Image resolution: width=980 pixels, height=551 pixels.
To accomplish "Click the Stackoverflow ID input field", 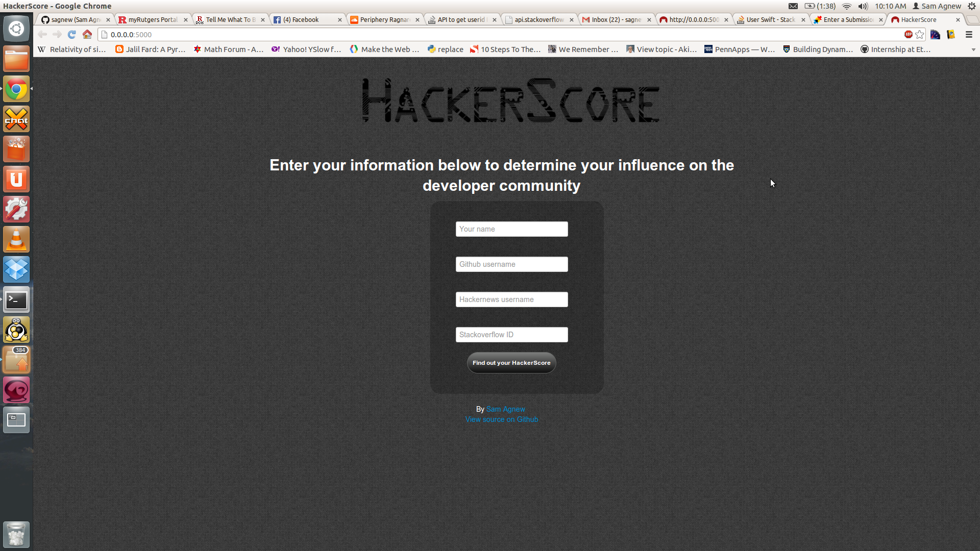I will pyautogui.click(x=511, y=335).
